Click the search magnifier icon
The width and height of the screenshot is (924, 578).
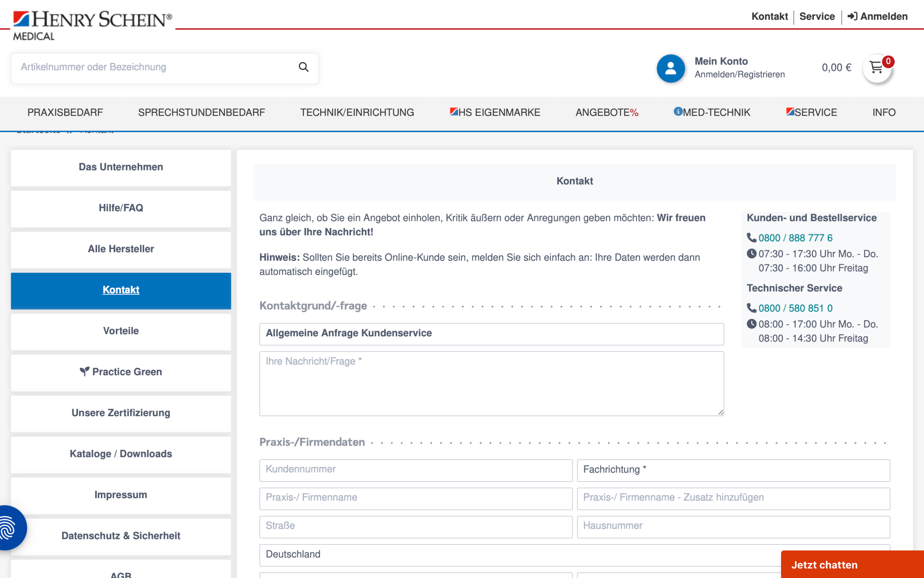304,67
